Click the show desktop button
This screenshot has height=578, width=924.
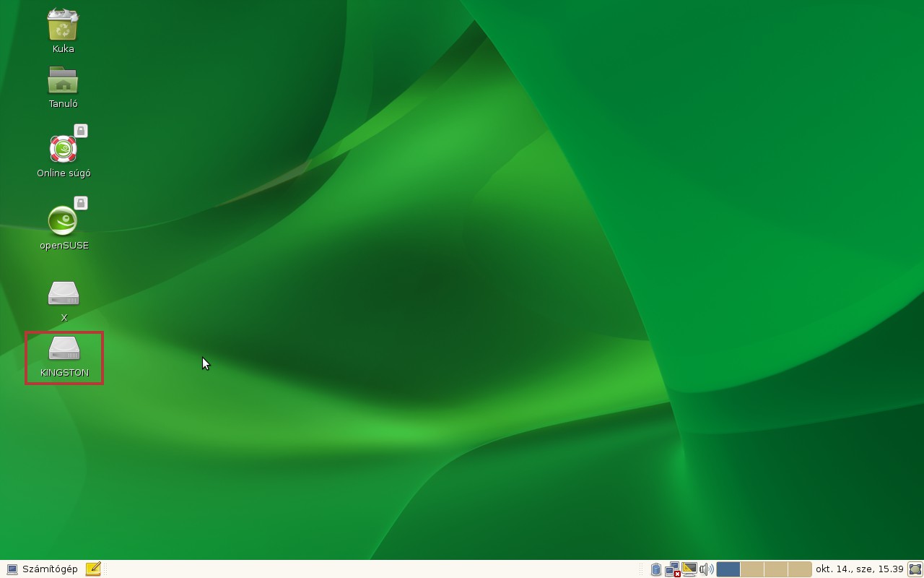[x=915, y=569]
